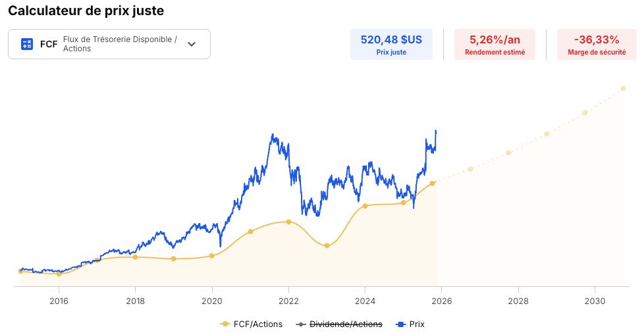644x333 pixels.
Task: Click the latest actual FCF point before 2026
Action: (x=432, y=184)
